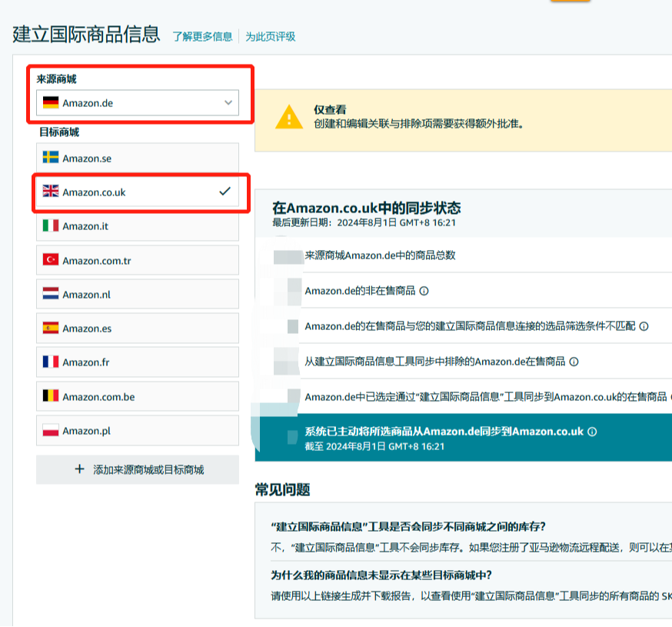Image resolution: width=672 pixels, height=627 pixels.
Task: Click the 最后更新日期 timestamp text
Action: [364, 222]
